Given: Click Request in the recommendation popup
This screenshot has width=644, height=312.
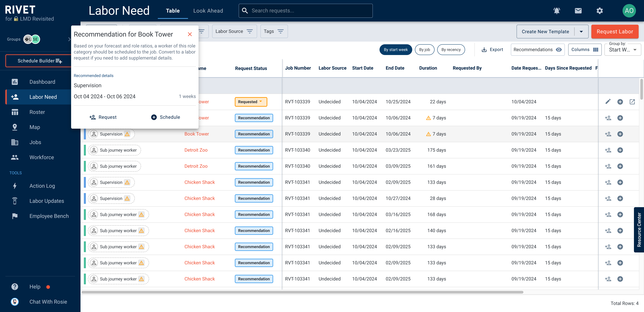Looking at the screenshot, I should pos(103,117).
